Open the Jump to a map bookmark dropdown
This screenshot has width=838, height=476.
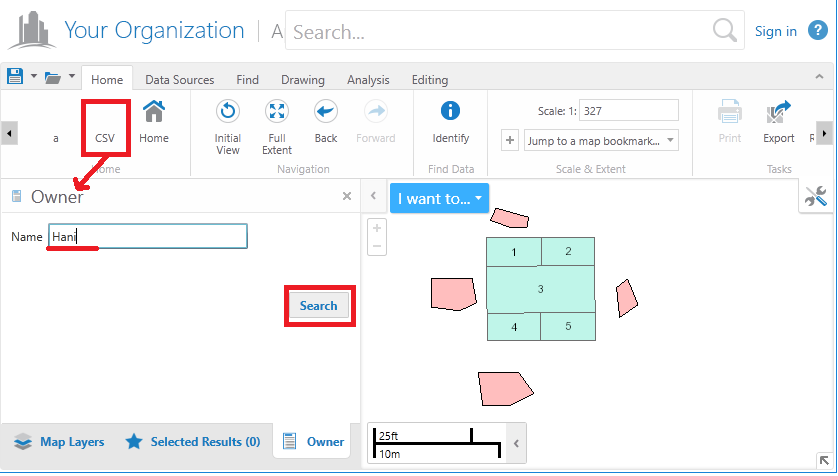click(601, 141)
